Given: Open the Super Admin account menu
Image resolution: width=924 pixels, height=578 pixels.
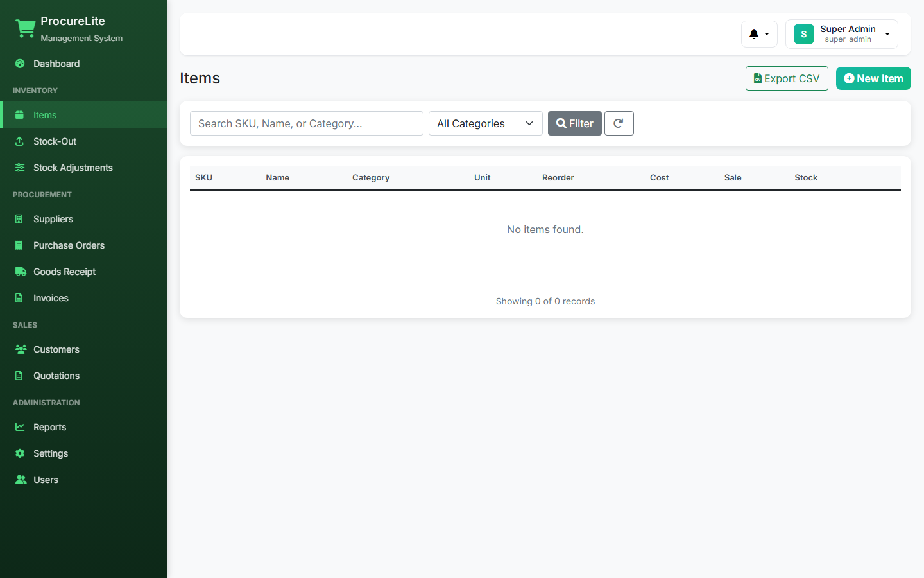Looking at the screenshot, I should click(x=842, y=34).
